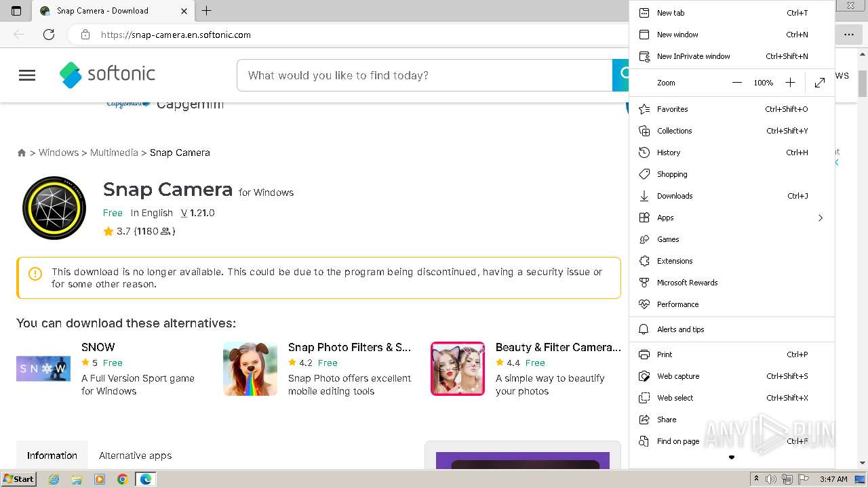Click the Snap Photo Filters thumbnail
The height and width of the screenshot is (488, 868).
(250, 369)
